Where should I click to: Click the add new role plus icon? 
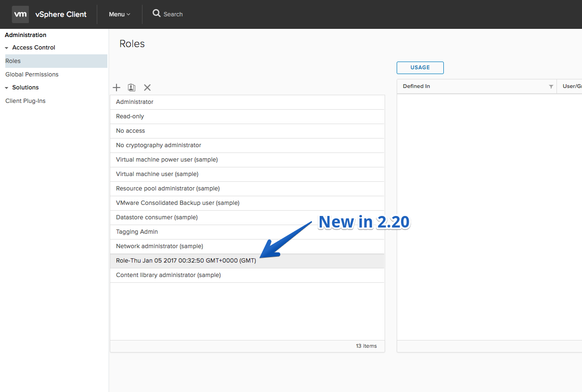(x=116, y=88)
